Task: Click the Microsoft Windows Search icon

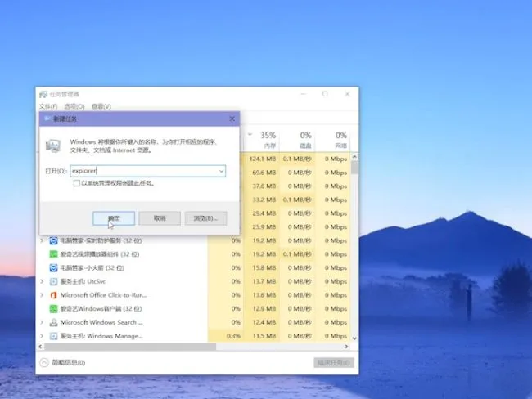Action: (x=53, y=322)
